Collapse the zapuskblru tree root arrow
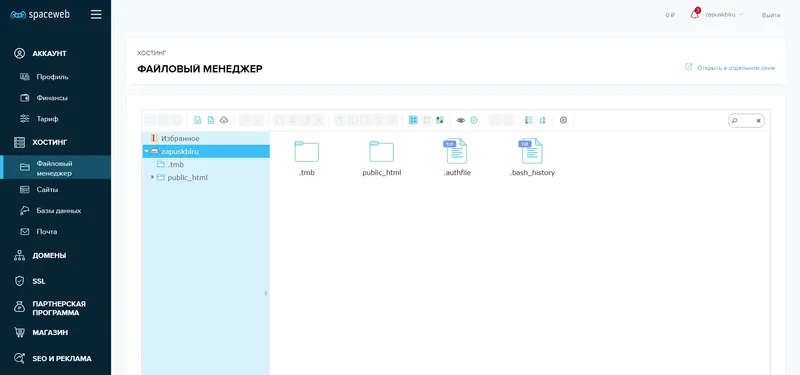 point(146,152)
